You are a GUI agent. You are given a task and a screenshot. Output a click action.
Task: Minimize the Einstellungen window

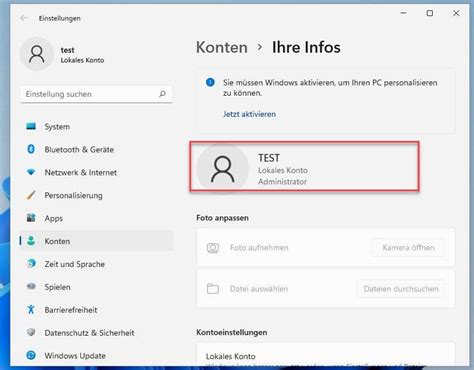click(x=403, y=13)
